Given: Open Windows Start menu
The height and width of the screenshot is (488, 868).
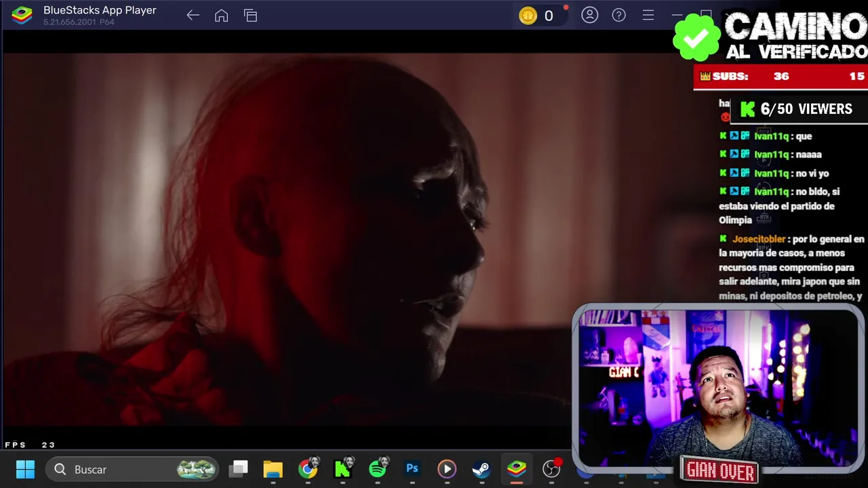Looking at the screenshot, I should point(26,469).
